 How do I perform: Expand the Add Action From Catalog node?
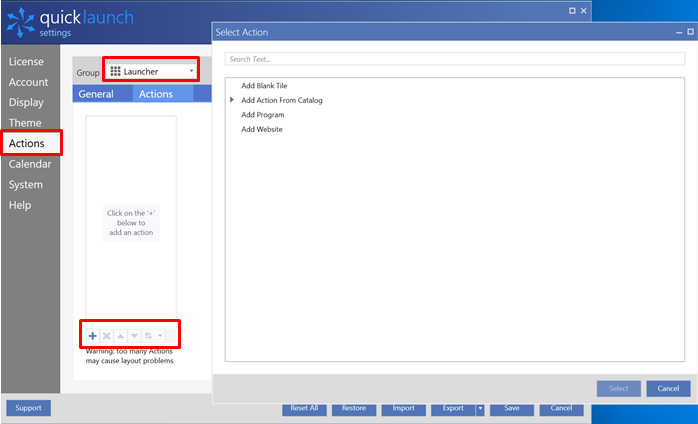[x=231, y=100]
